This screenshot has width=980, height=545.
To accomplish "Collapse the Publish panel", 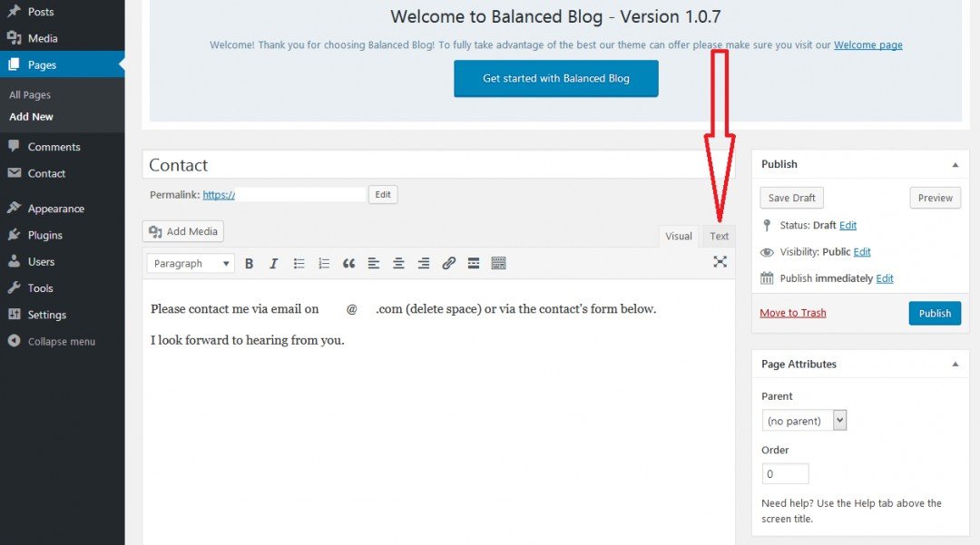I will [955, 165].
